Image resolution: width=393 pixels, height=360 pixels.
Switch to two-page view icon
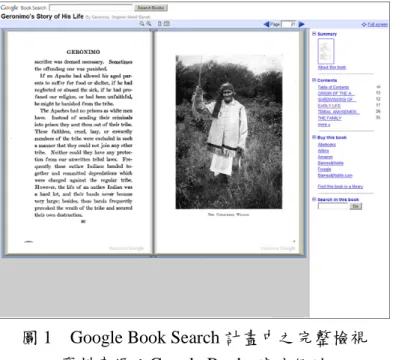[x=167, y=24]
